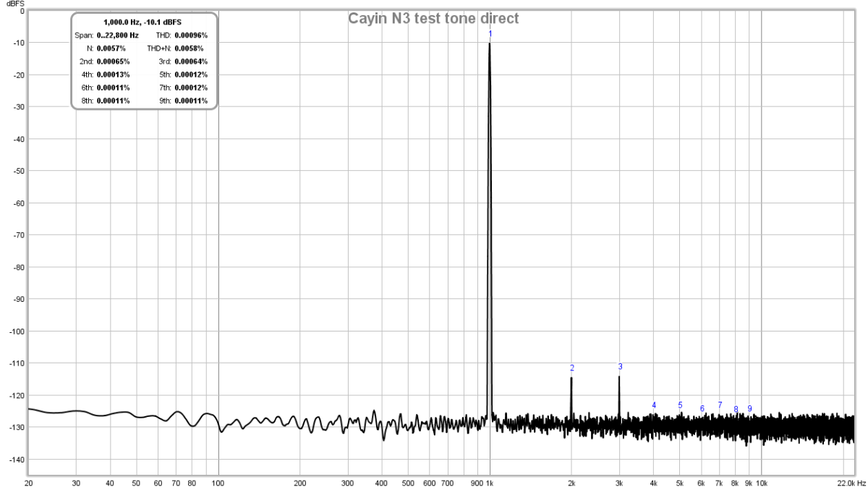
Task: Click harmonic marker 2 at 2k peak
Action: click(x=572, y=368)
